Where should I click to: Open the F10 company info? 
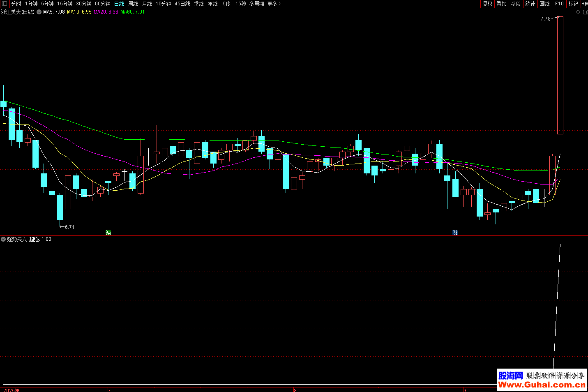pos(559,4)
